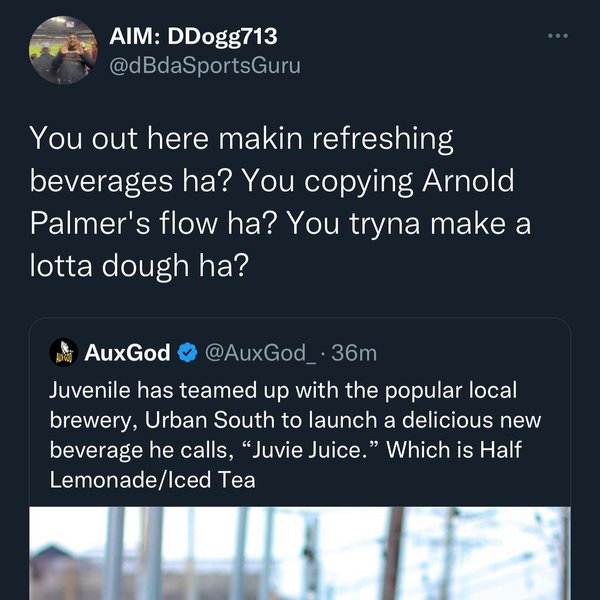Click the AuxGod display name
The height and width of the screenshot is (600, 600).
128,352
